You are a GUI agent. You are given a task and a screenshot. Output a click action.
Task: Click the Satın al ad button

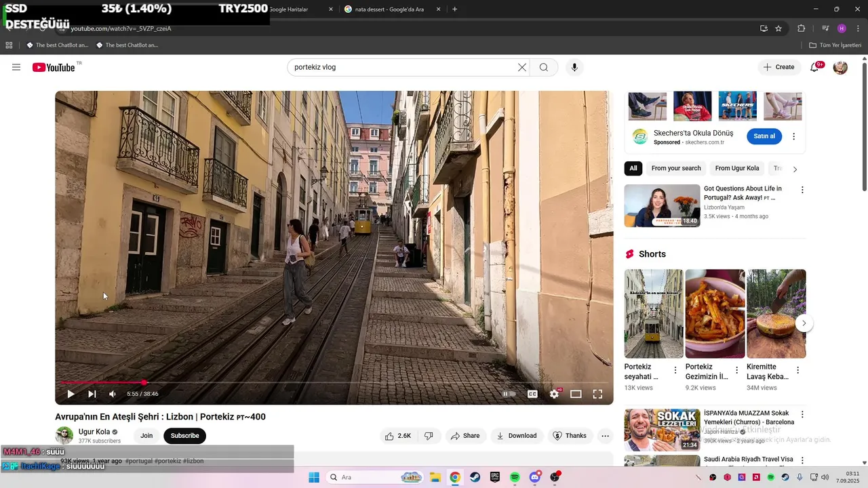click(x=764, y=136)
